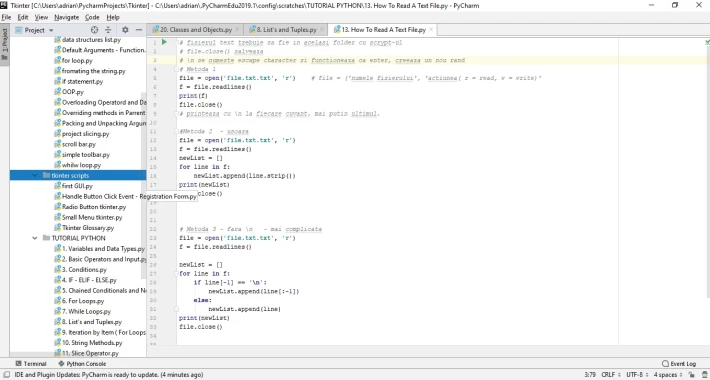The width and height of the screenshot is (710, 380).
Task: Close the 20. Classes and Objects.py tab
Action: (x=237, y=30)
